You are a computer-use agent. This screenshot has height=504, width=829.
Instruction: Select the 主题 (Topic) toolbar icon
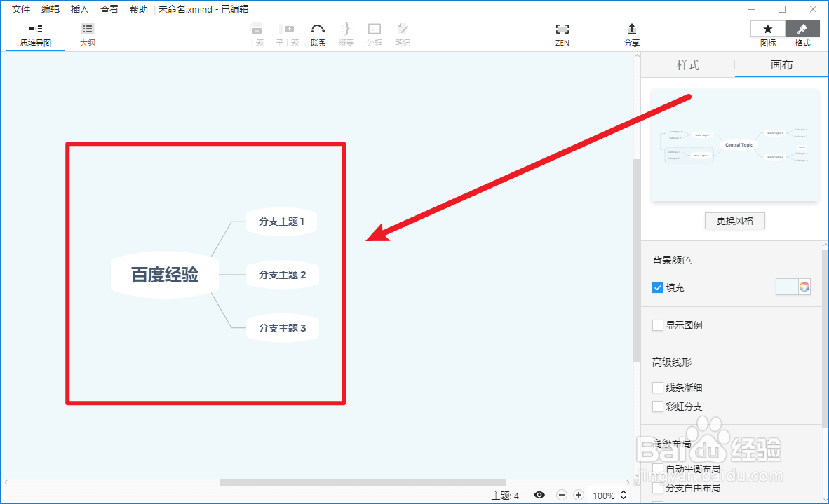pos(256,32)
